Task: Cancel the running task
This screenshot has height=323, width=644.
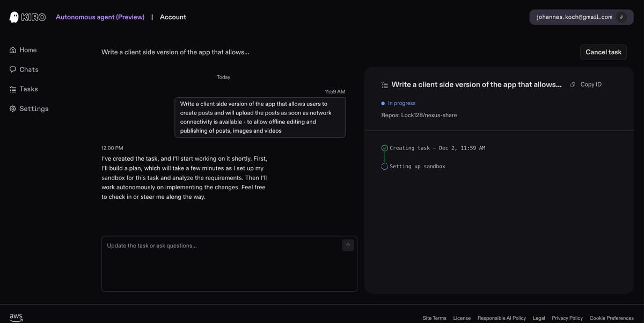Action: pyautogui.click(x=603, y=52)
